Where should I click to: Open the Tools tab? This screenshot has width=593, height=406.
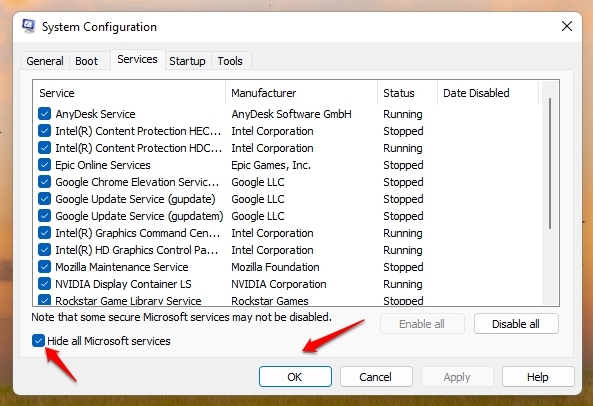tap(230, 61)
